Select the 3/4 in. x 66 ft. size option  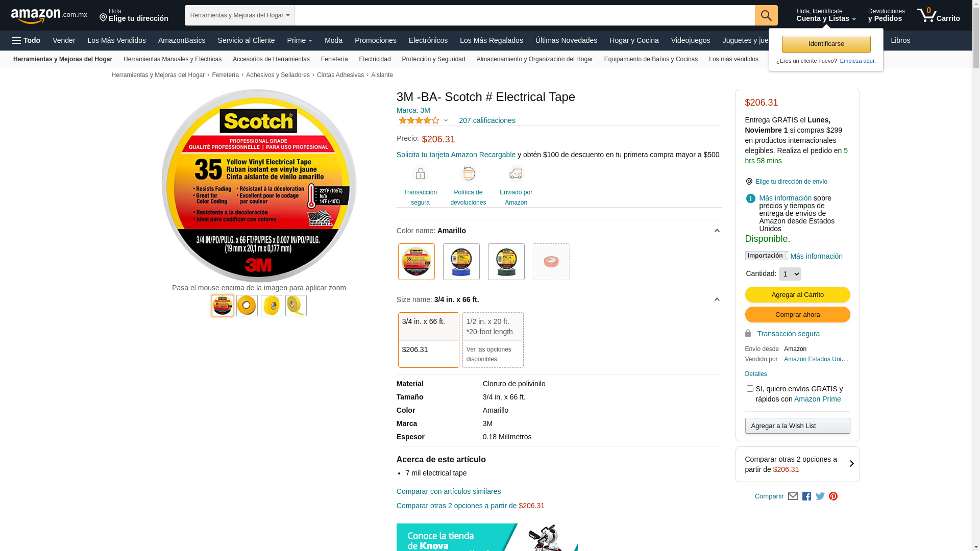429,340
